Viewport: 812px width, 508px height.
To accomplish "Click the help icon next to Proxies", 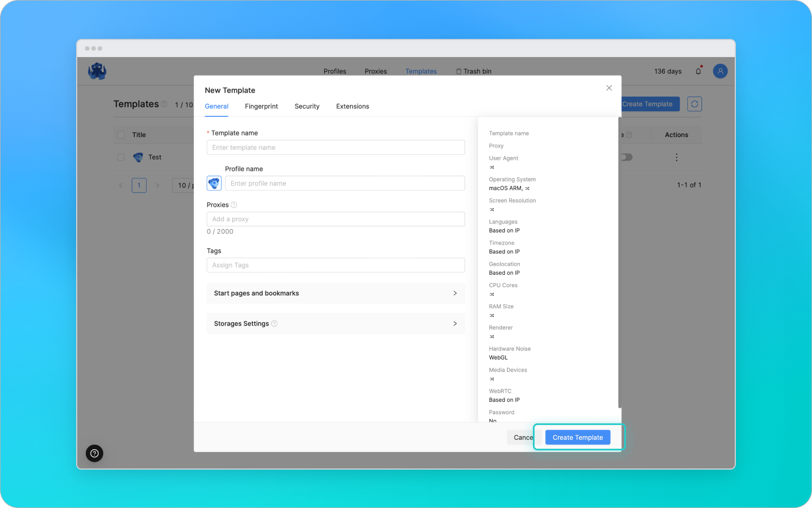I will [x=233, y=204].
